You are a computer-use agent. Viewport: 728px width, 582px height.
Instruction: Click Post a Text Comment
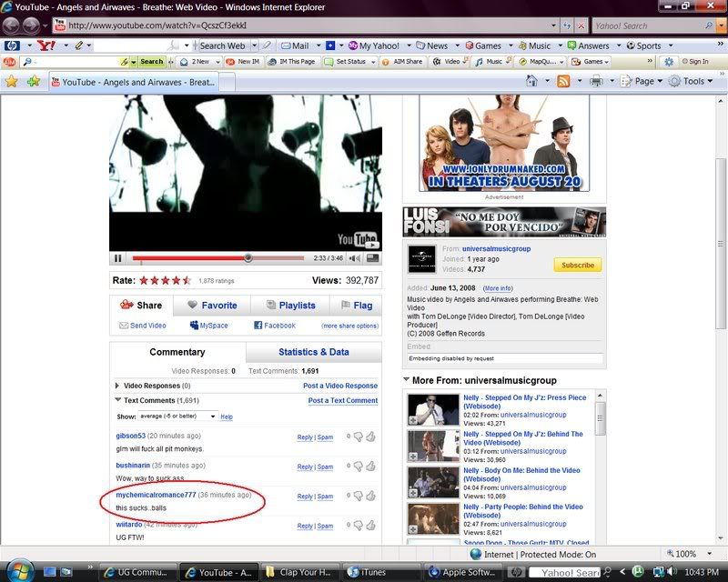point(343,400)
